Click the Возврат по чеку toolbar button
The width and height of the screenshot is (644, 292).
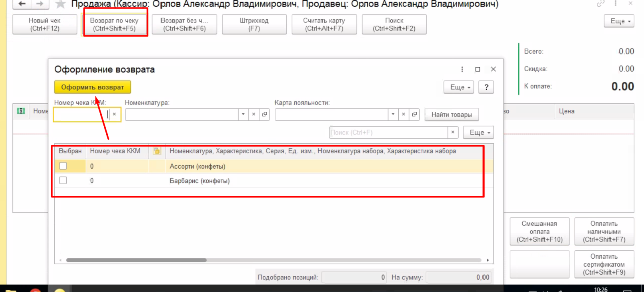(x=114, y=24)
